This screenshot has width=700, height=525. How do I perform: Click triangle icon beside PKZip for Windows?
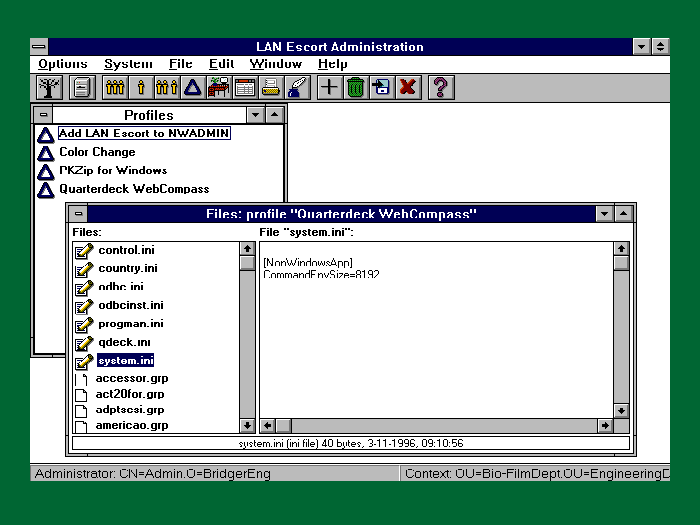pos(46,171)
